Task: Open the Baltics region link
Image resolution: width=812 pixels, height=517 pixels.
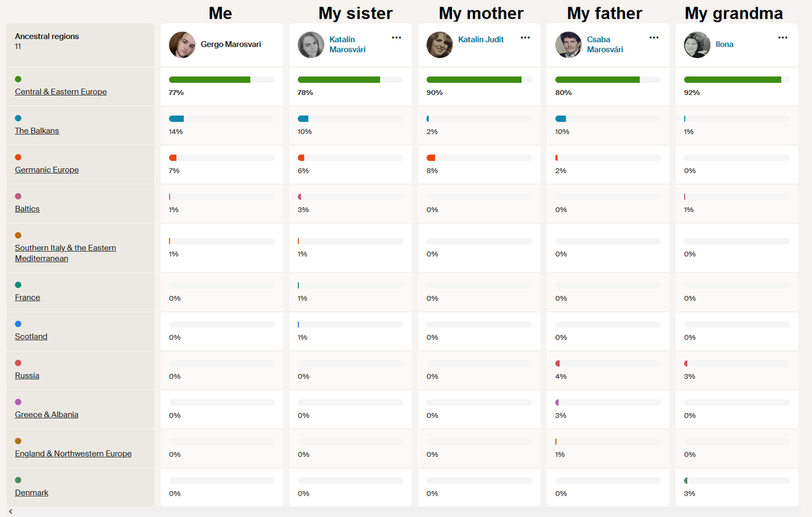Action: 27,209
